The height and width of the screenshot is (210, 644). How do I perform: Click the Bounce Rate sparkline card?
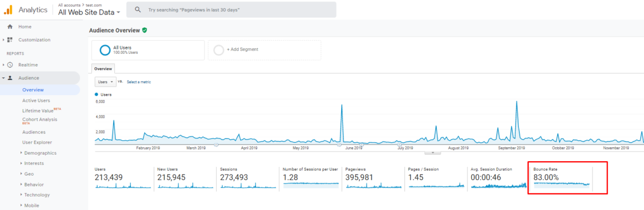(568, 177)
